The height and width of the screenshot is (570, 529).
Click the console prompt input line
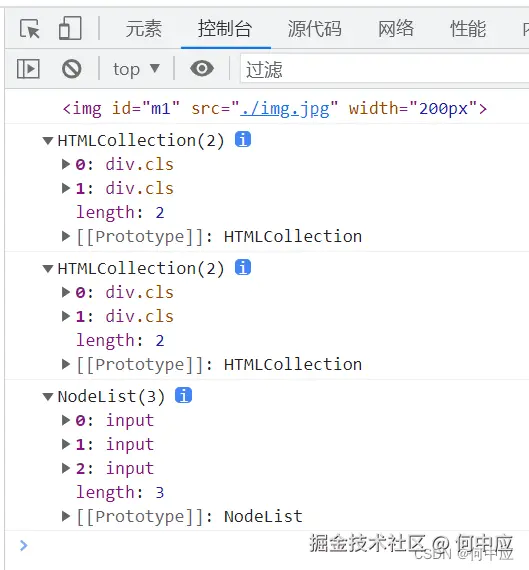point(267,546)
